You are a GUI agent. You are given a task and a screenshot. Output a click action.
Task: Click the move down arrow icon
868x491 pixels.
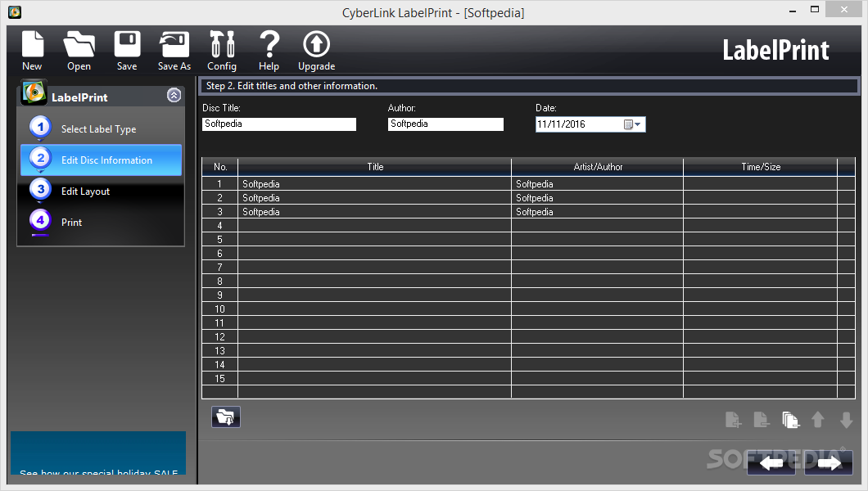[846, 420]
